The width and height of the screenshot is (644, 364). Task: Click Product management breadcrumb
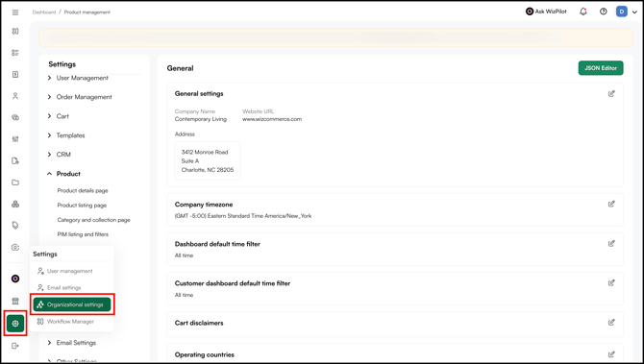pyautogui.click(x=87, y=12)
